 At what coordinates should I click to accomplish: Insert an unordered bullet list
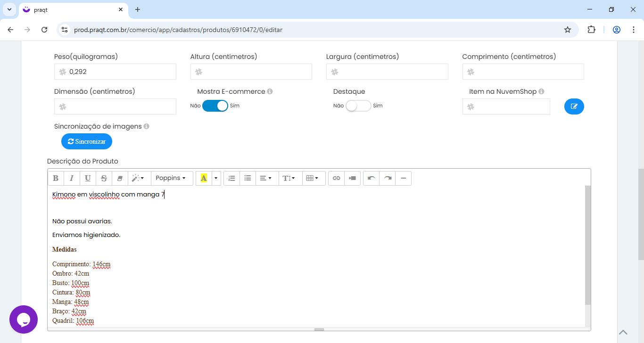pyautogui.click(x=248, y=178)
